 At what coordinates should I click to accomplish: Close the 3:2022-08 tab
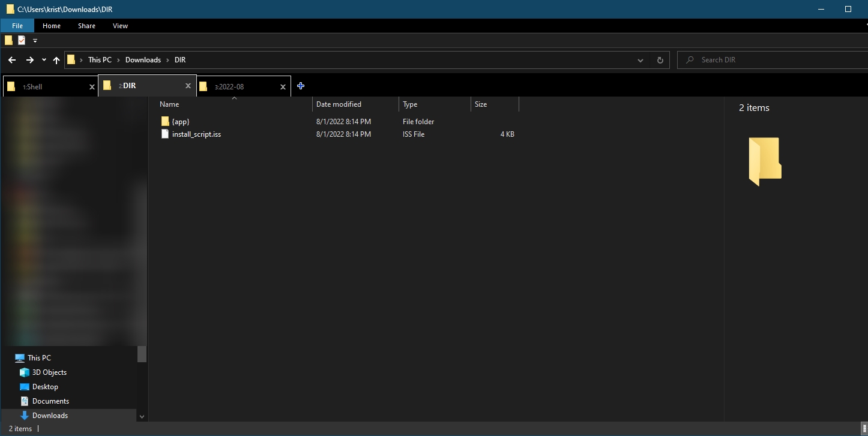click(283, 87)
